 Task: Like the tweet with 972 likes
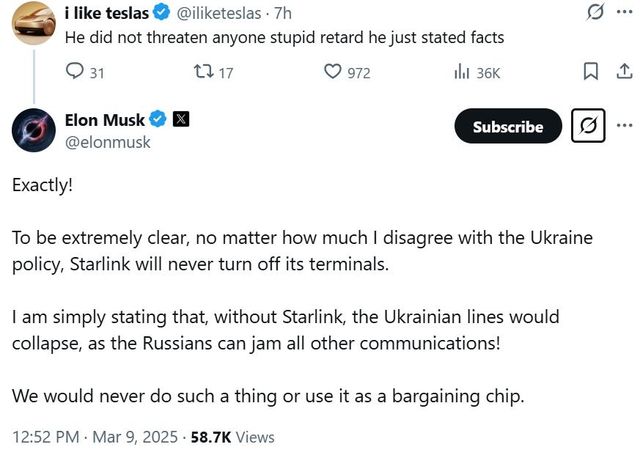(x=334, y=72)
